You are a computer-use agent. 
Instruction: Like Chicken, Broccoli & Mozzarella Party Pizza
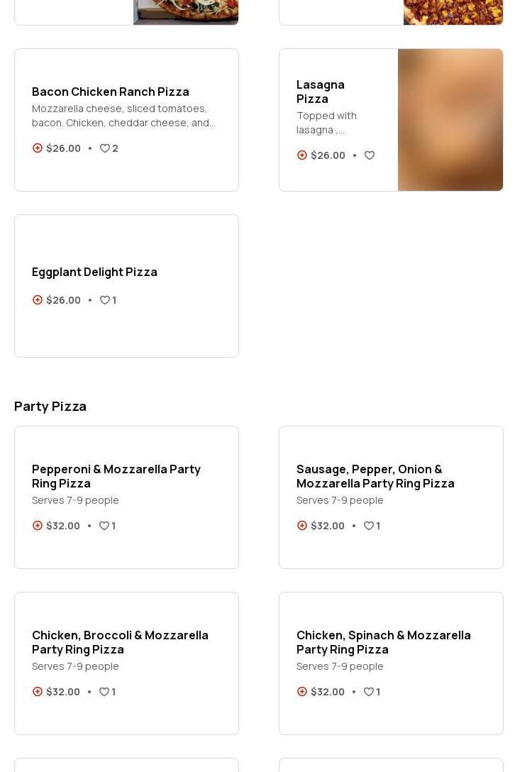[x=104, y=692]
